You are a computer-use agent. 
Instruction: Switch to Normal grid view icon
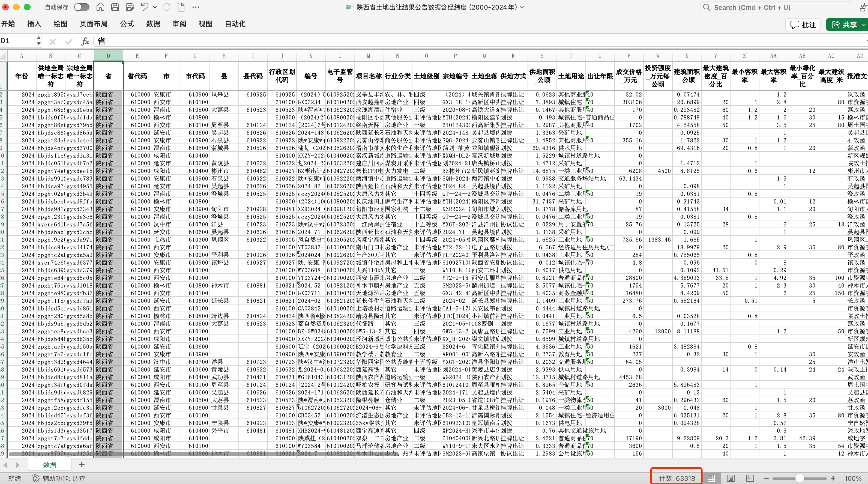coord(711,478)
